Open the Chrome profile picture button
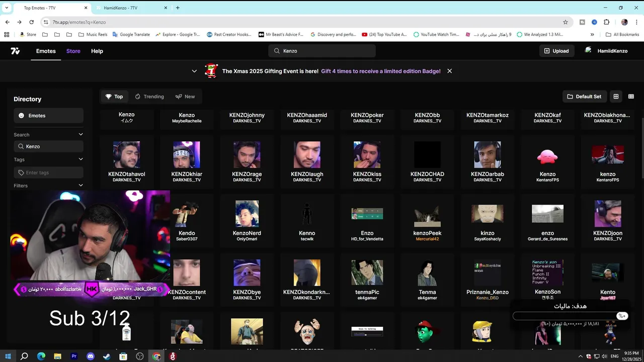 [624, 22]
